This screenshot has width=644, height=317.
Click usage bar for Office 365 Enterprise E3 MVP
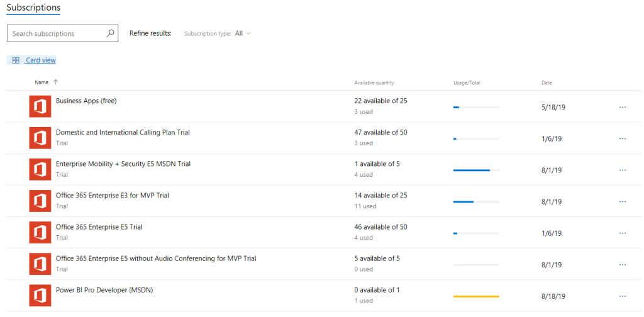point(476,202)
